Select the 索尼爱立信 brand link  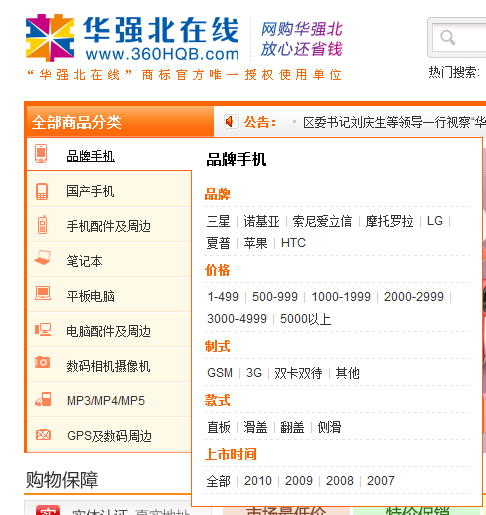click(322, 221)
